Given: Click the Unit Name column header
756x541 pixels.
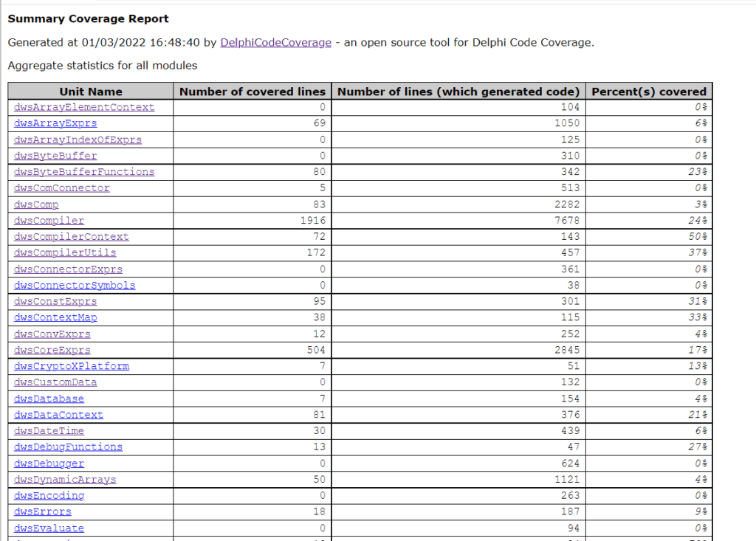Looking at the screenshot, I should (91, 92).
